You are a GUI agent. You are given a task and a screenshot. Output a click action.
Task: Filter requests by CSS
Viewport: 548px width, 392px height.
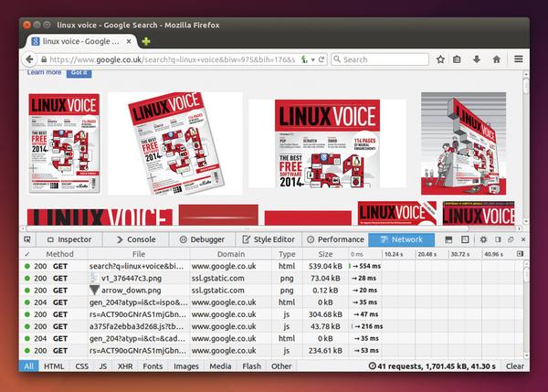point(82,366)
